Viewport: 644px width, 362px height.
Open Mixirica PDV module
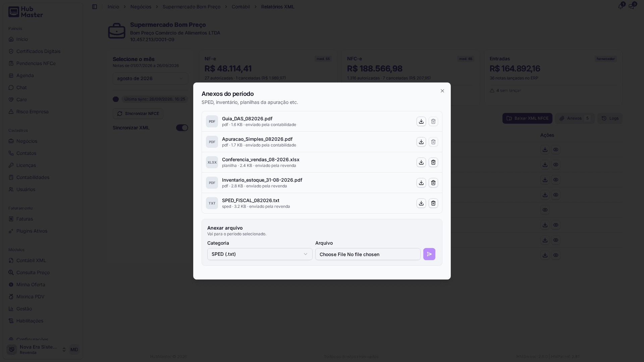(x=43, y=297)
